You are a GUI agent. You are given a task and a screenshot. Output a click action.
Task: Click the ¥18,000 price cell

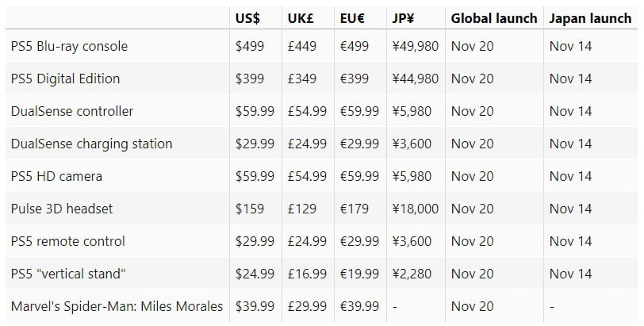415,209
